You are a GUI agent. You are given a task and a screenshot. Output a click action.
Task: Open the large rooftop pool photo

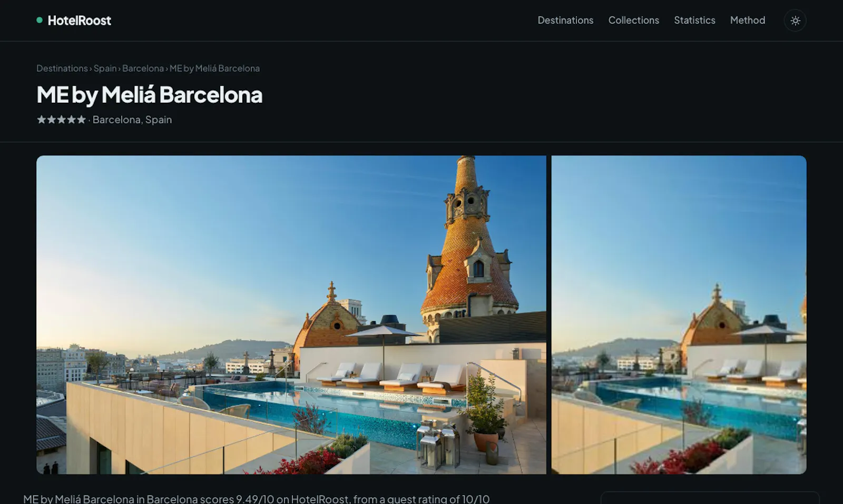(291, 314)
